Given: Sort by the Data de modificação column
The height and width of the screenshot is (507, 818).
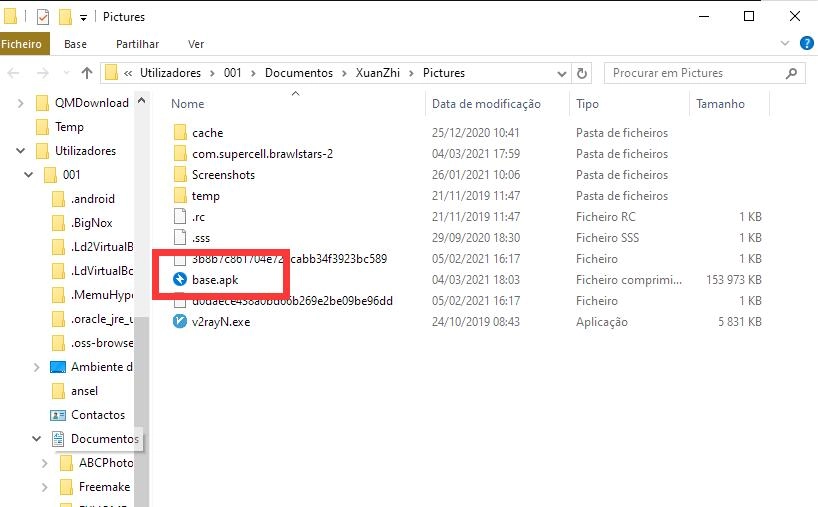Looking at the screenshot, I should coord(486,104).
